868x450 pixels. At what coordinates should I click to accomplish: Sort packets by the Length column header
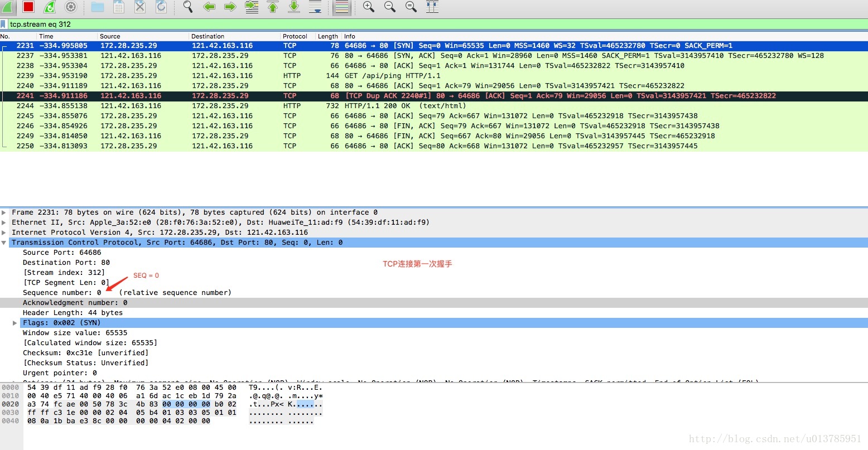tap(329, 36)
